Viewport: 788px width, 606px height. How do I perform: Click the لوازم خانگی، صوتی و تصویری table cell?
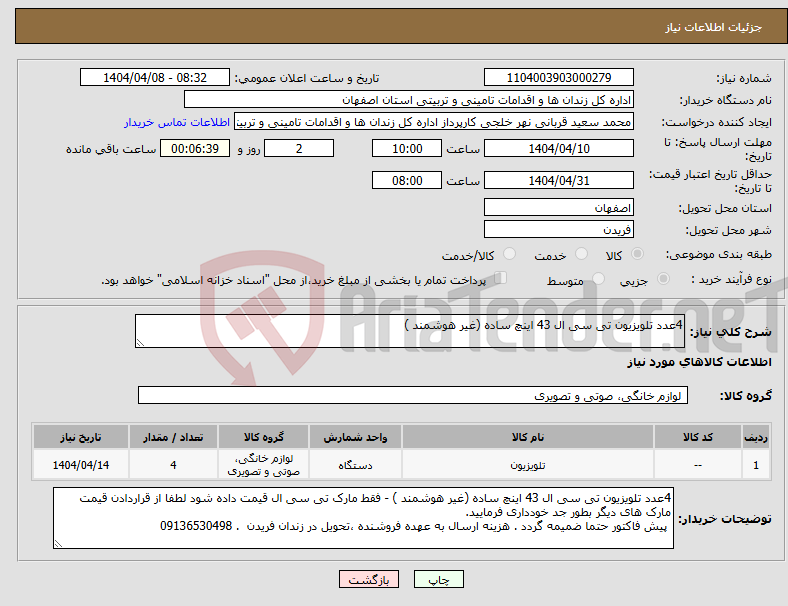coord(263,465)
